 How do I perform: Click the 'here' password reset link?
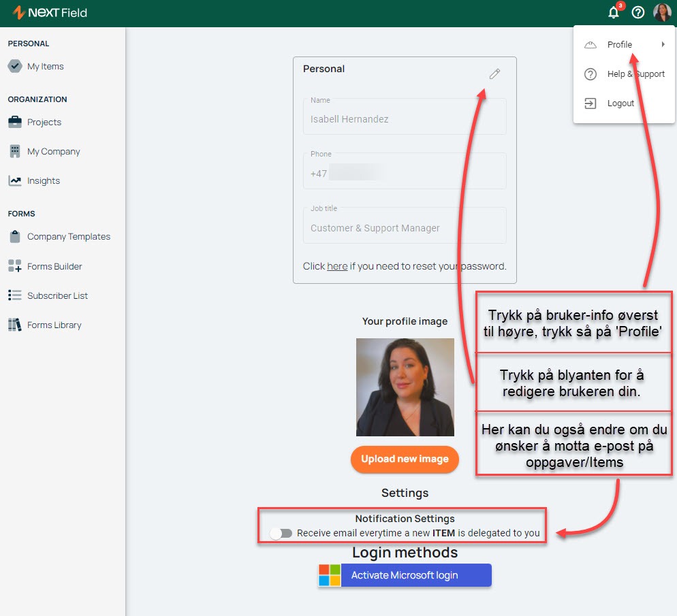click(337, 266)
